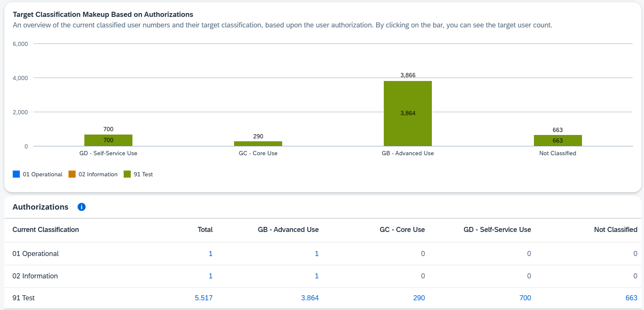Open the 01 Operational Total link

[x=210, y=254]
